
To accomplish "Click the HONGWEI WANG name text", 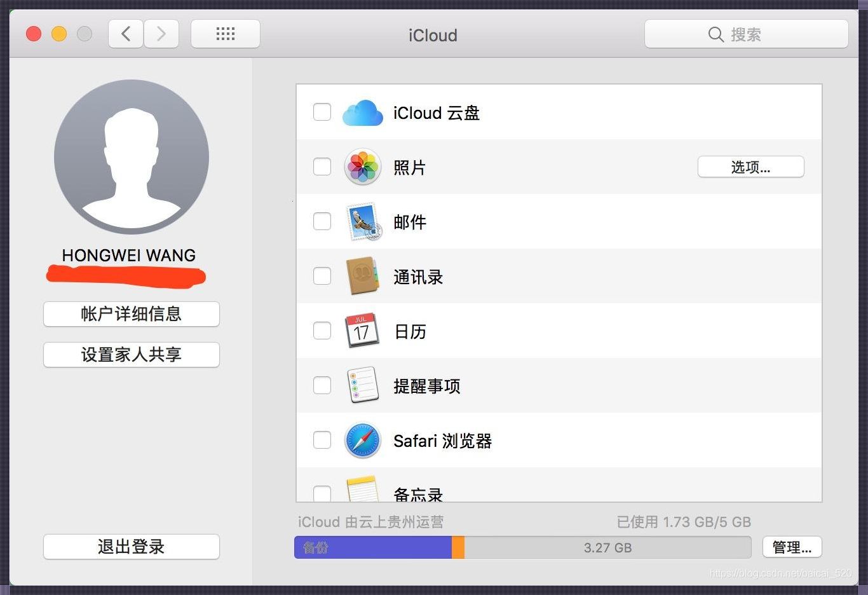I will 129,256.
